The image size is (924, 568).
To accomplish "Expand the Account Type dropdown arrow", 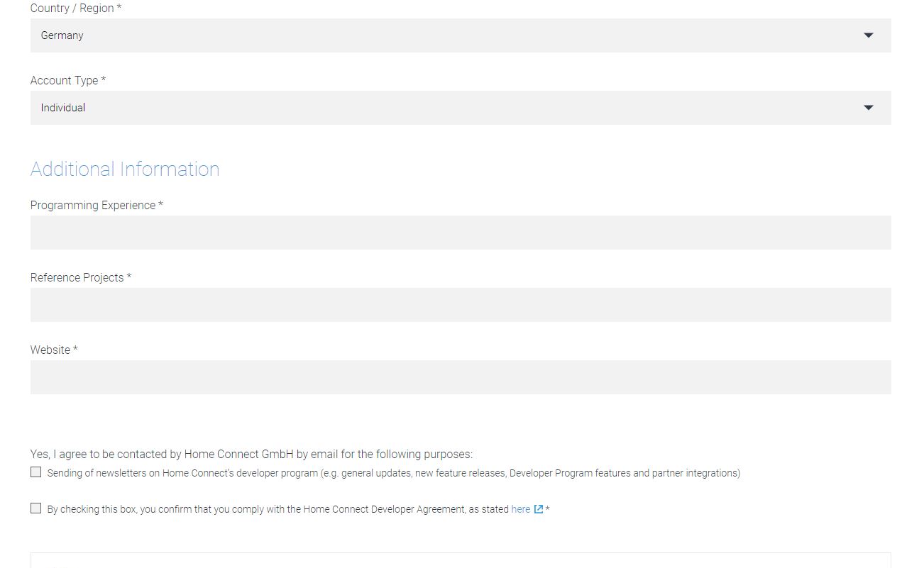I will [x=868, y=108].
